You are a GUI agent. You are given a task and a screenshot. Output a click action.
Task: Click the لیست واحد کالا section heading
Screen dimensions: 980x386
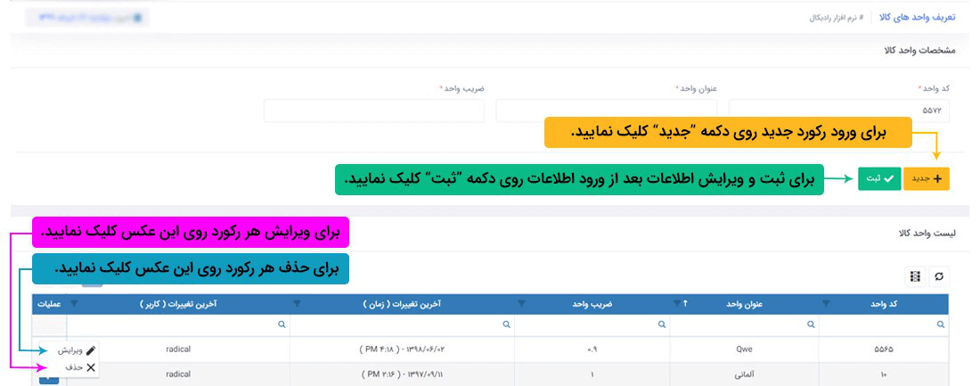[x=927, y=234]
